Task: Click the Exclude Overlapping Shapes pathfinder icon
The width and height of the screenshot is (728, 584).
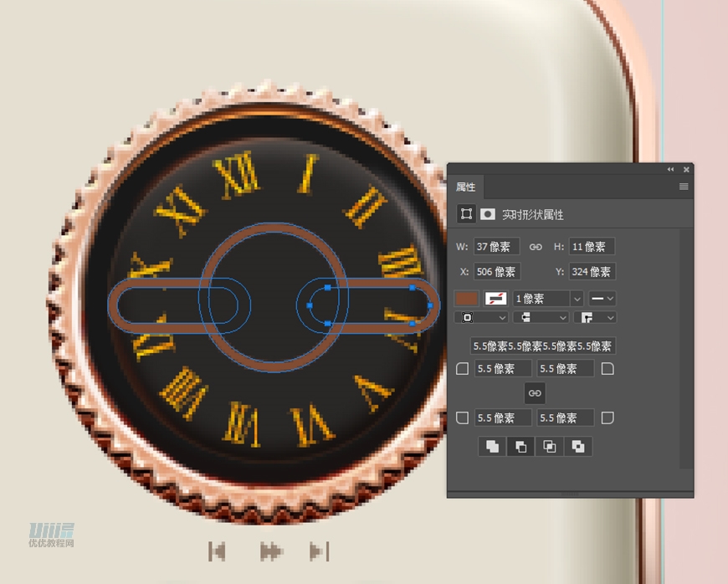Action: [x=578, y=447]
